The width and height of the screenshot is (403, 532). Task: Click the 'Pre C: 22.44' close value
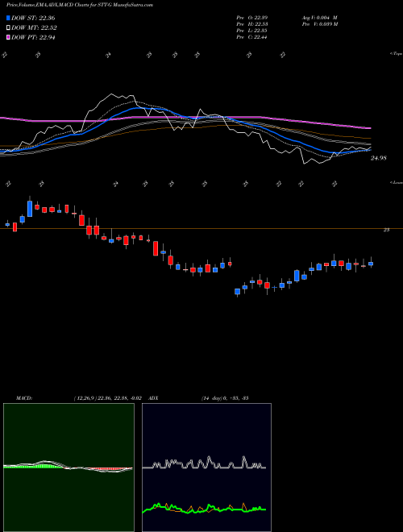tap(251, 37)
